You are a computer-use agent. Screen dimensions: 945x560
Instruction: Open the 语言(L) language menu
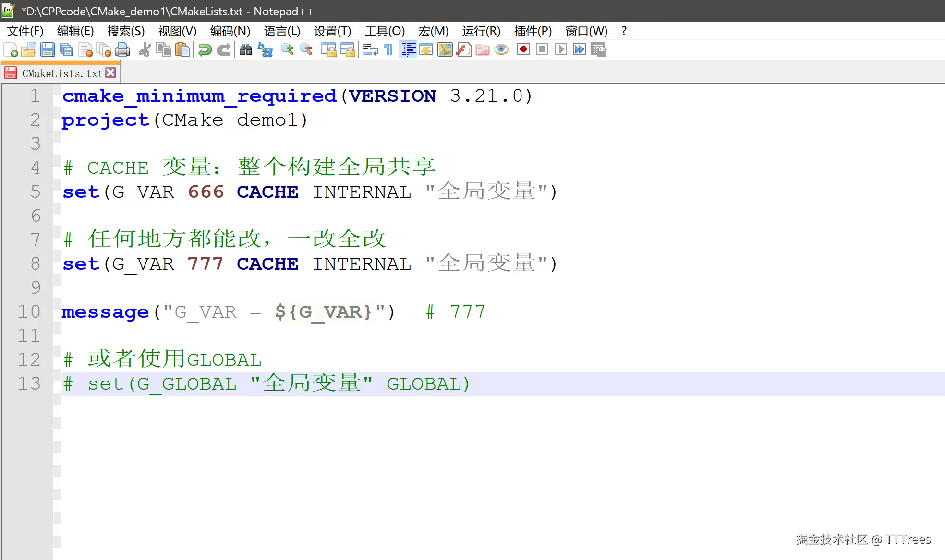(282, 31)
